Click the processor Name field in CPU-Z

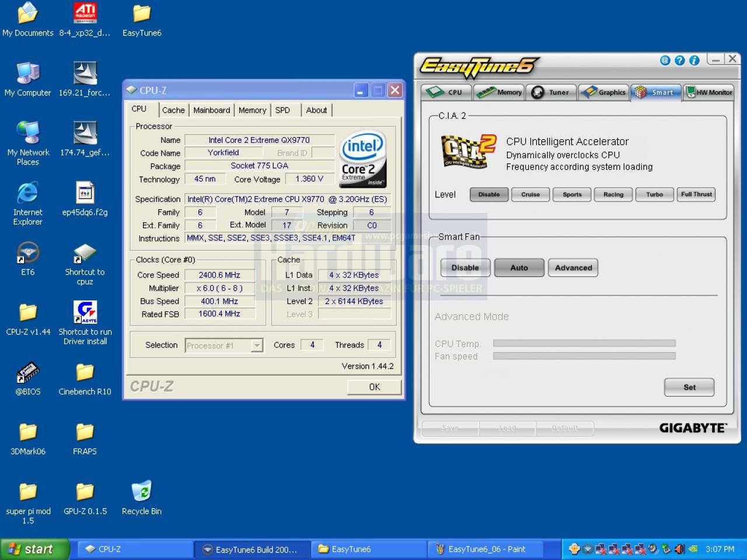(x=260, y=140)
